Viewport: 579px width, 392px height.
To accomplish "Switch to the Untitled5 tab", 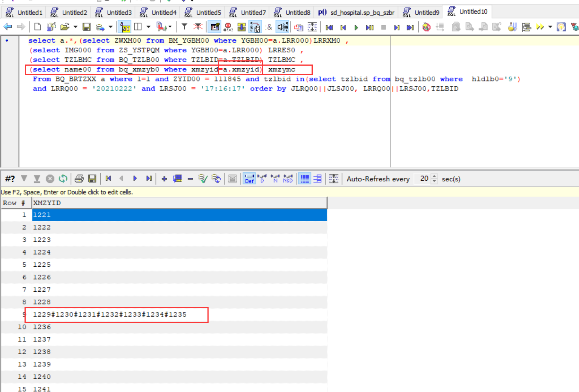I will click(203, 12).
